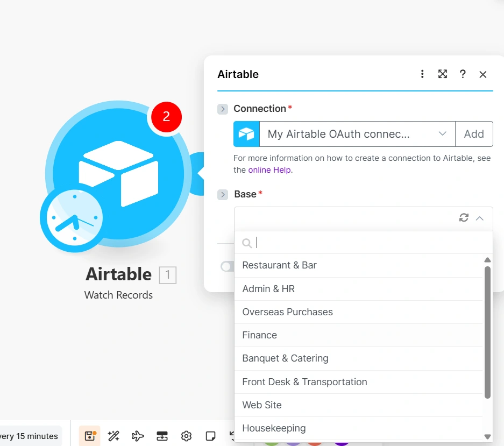Click the magic wand auto-align icon
Screen dimensions: 504x446
(113, 436)
